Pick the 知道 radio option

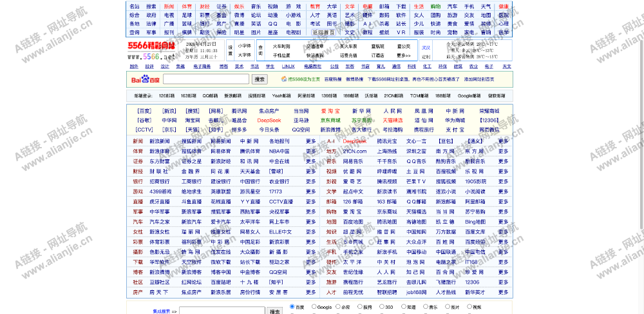point(402,306)
